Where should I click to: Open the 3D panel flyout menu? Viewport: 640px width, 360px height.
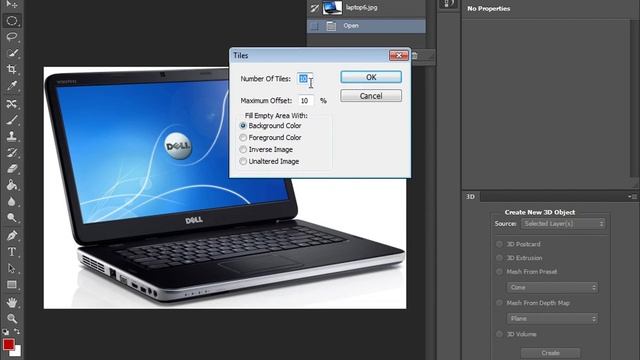pos(633,197)
